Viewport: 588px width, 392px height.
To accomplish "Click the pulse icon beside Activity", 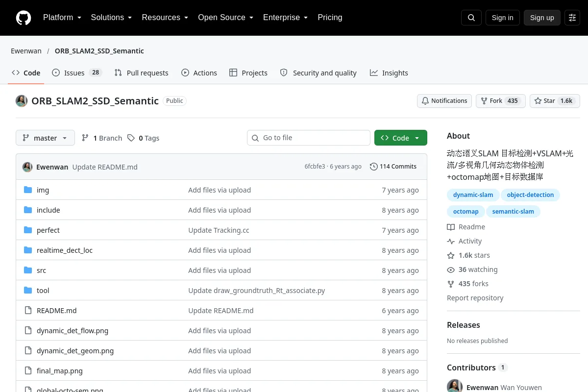I will (451, 241).
